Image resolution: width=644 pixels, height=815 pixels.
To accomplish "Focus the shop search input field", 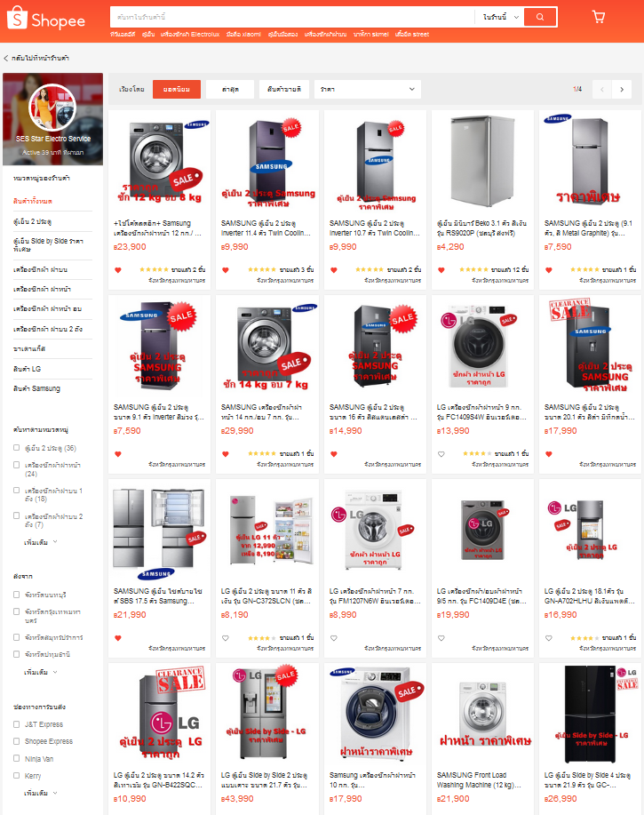I will [292, 17].
